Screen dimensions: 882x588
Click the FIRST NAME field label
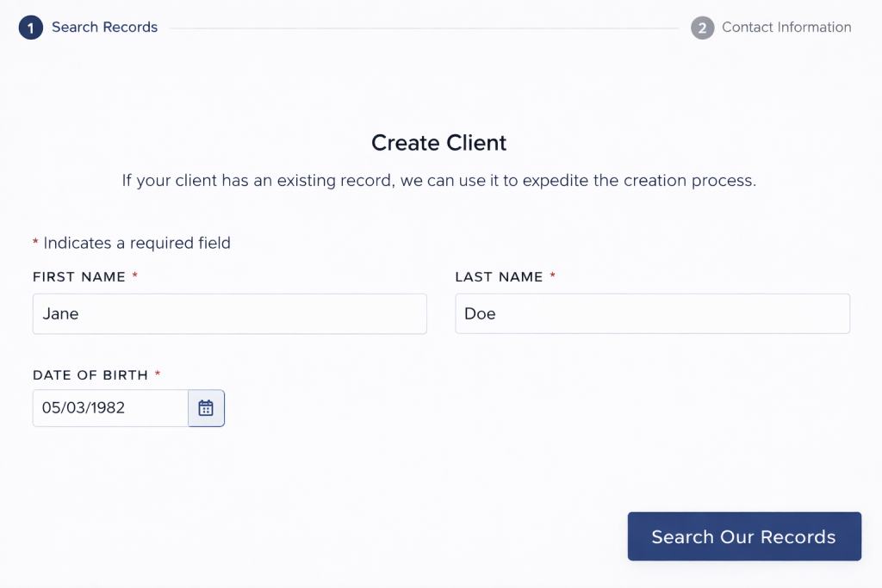[78, 277]
